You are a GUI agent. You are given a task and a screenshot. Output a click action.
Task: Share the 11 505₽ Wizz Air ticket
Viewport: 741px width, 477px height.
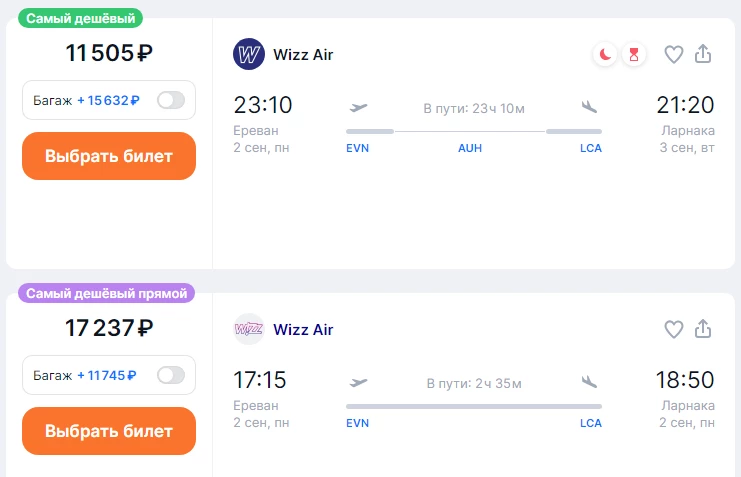pyautogui.click(x=703, y=53)
